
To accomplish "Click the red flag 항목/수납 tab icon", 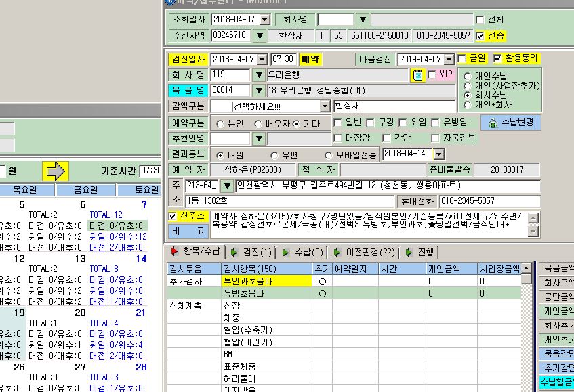I will [x=175, y=251].
